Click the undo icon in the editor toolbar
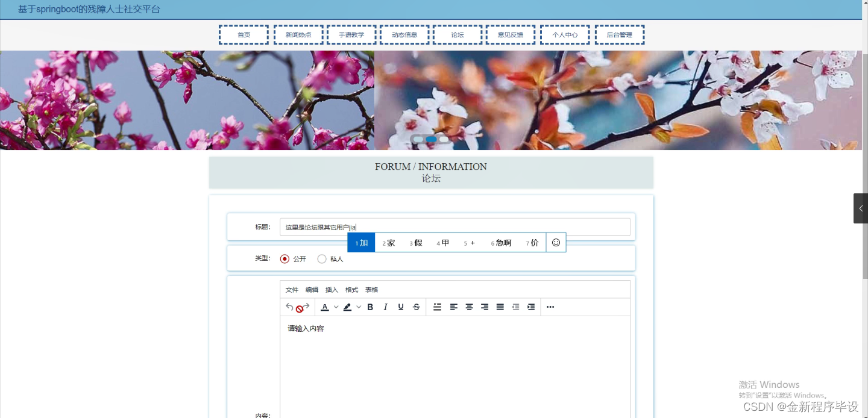868x418 pixels. (x=289, y=307)
